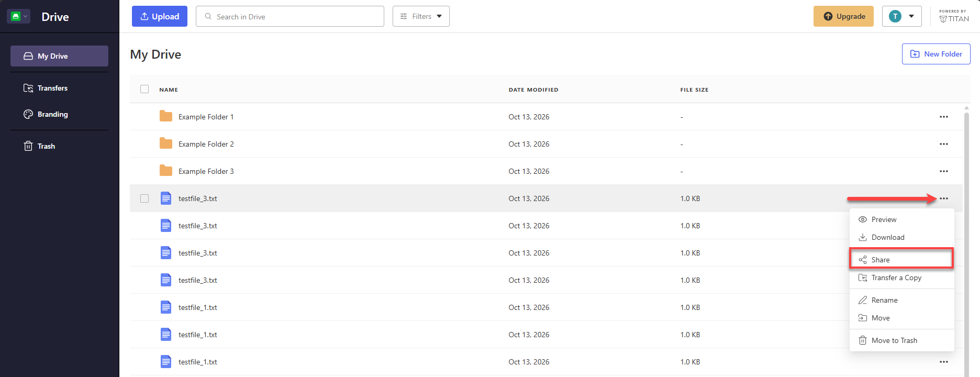Click the Branding palette icon in sidebar
The image size is (980, 377).
coord(28,114)
